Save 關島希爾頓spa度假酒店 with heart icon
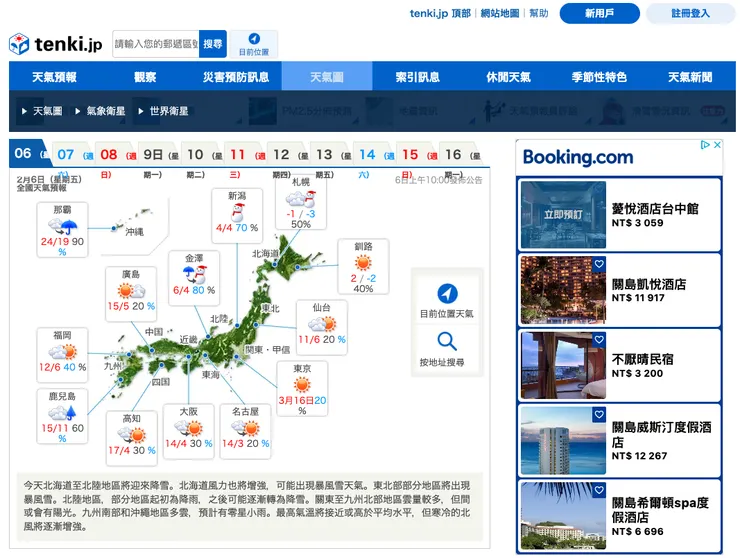The height and width of the screenshot is (558, 740). pyautogui.click(x=599, y=490)
